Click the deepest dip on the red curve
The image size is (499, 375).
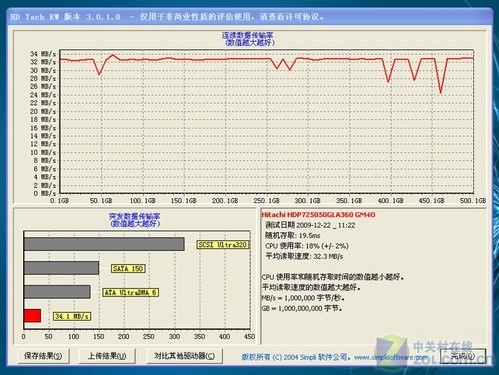pyautogui.click(x=441, y=93)
